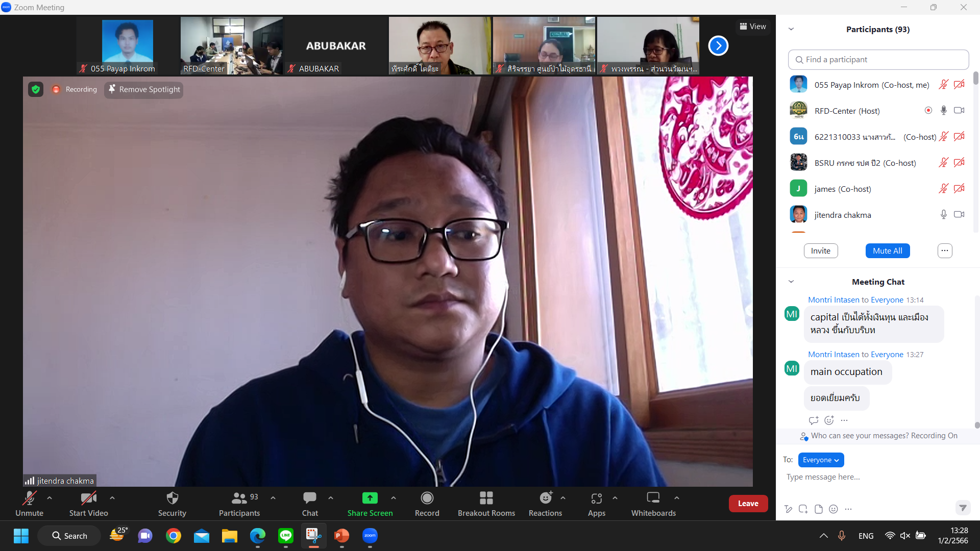The width and height of the screenshot is (980, 551).
Task: Click the Remove Spotlight button
Action: (x=144, y=89)
